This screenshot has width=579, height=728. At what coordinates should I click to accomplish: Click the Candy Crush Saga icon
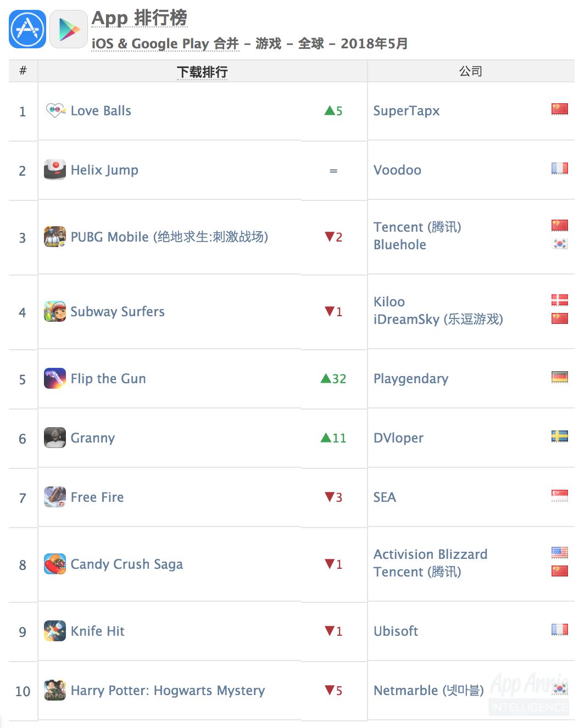55,564
